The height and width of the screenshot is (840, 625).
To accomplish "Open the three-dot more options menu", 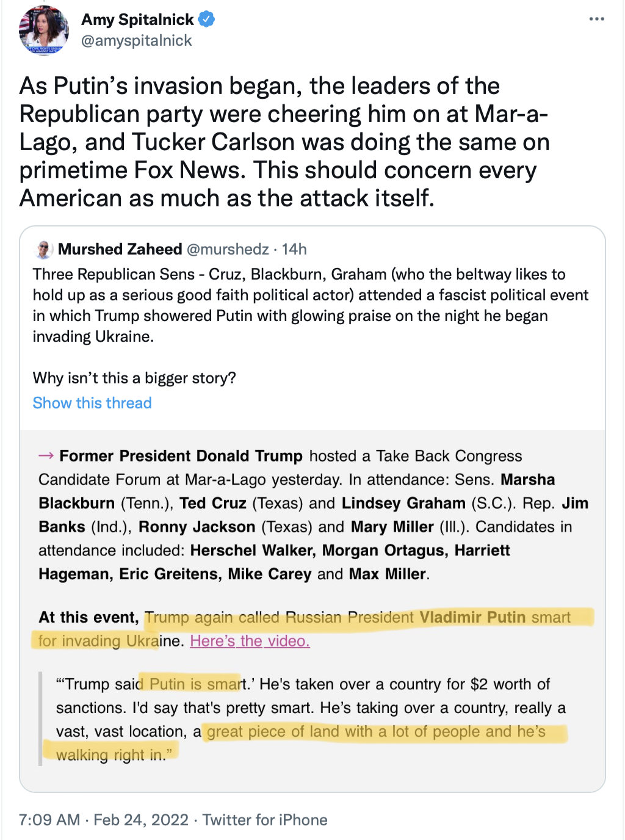I will click(596, 19).
